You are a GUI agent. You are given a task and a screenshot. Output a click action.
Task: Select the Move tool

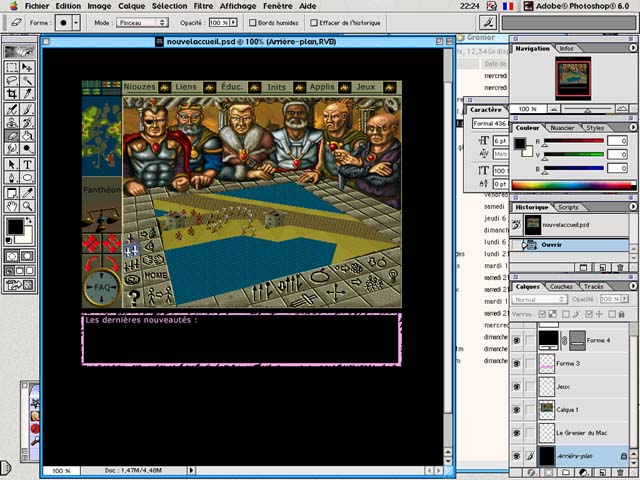coord(27,67)
